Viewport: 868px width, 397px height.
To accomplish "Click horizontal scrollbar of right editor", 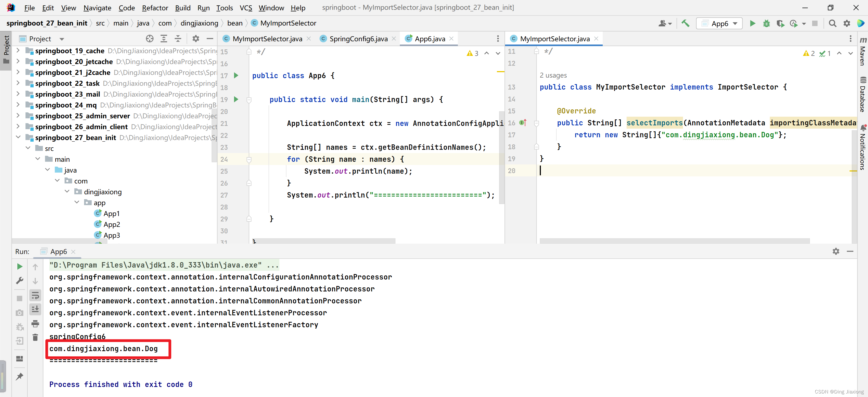I will (x=674, y=241).
